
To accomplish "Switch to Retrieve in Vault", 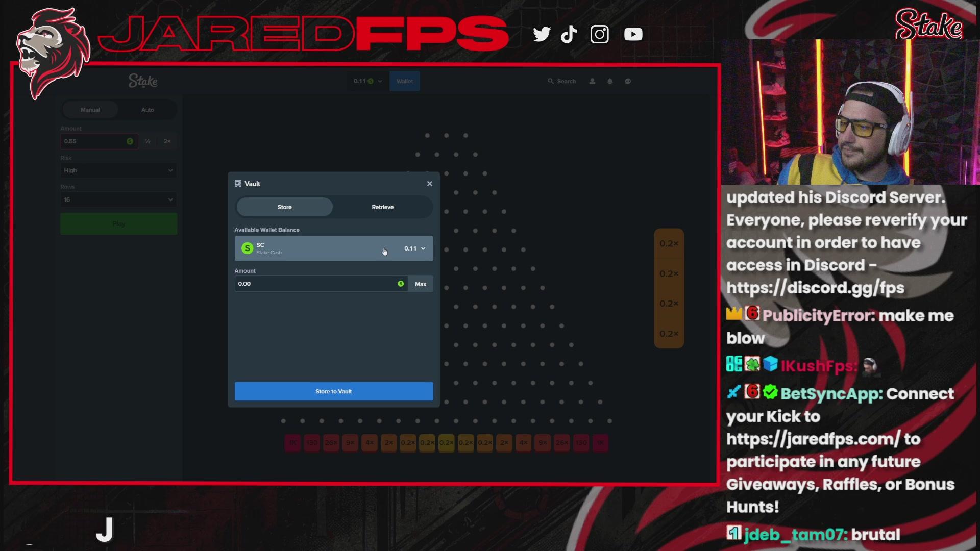I will (x=383, y=207).
